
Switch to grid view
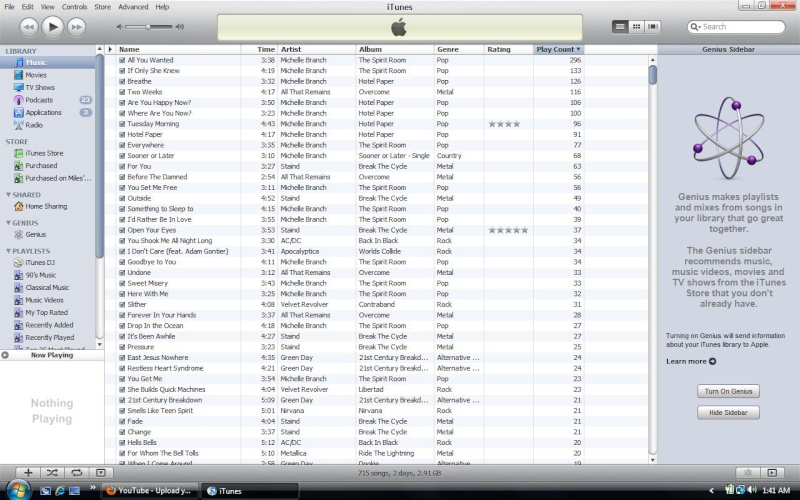click(636, 27)
